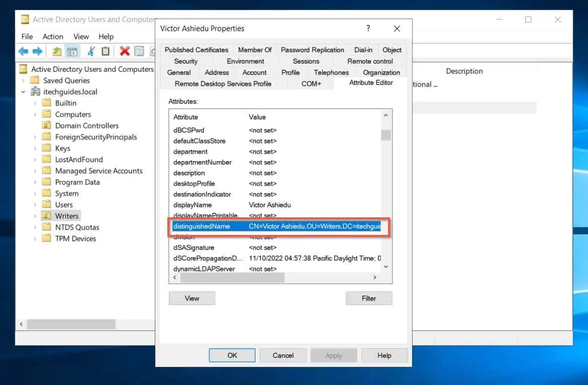Open the Organization tab
This screenshot has height=385, width=588.
click(x=381, y=72)
